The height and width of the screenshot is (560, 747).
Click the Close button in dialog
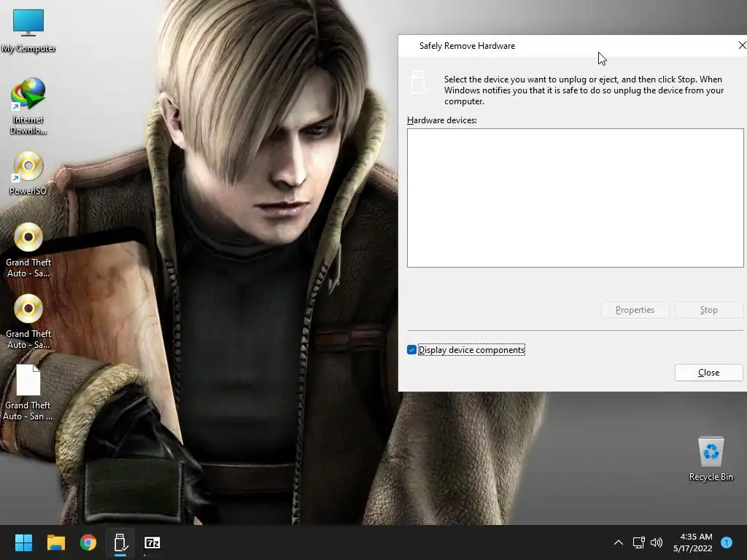[708, 373]
